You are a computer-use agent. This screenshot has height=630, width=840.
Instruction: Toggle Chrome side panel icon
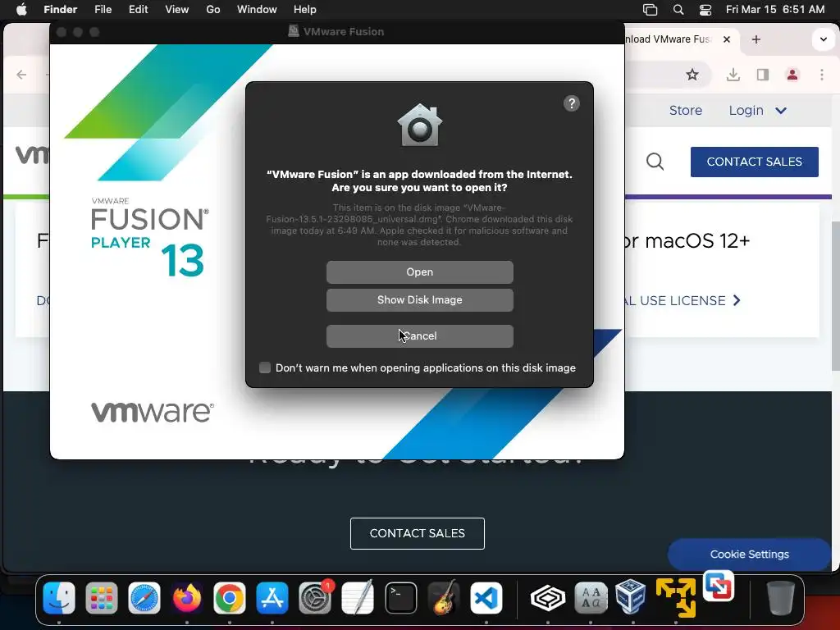tap(763, 75)
